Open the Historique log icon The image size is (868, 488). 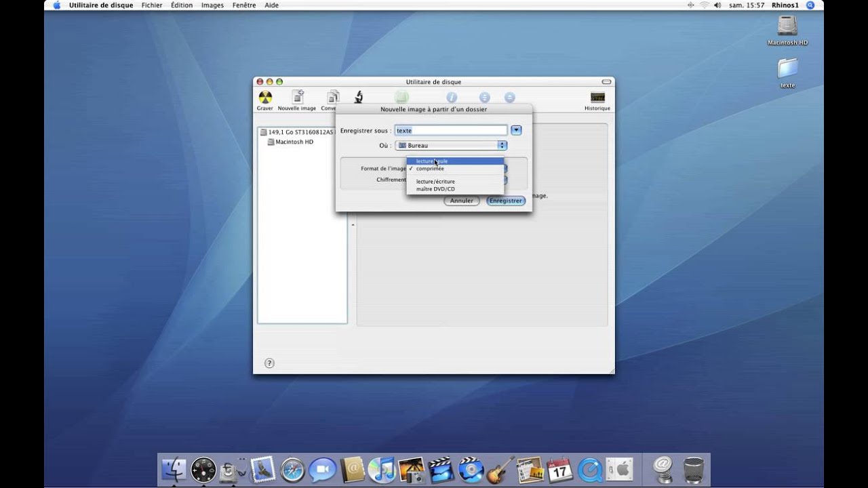point(597,98)
